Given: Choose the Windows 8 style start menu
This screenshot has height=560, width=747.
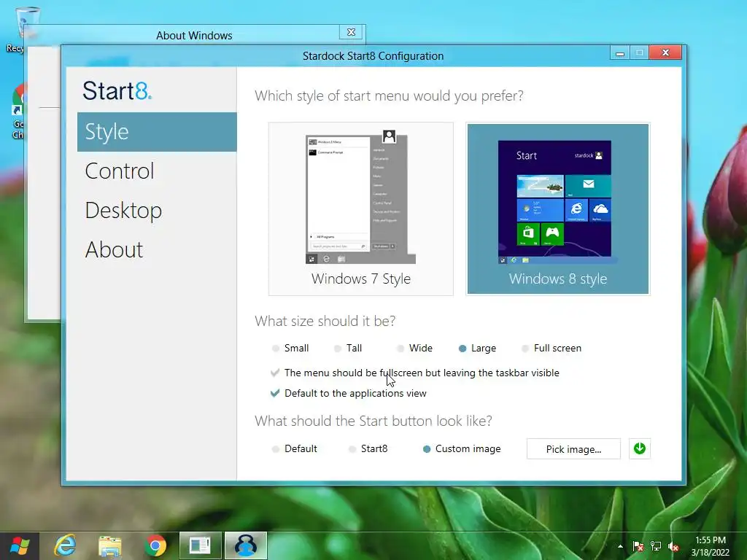Looking at the screenshot, I should click(558, 209).
